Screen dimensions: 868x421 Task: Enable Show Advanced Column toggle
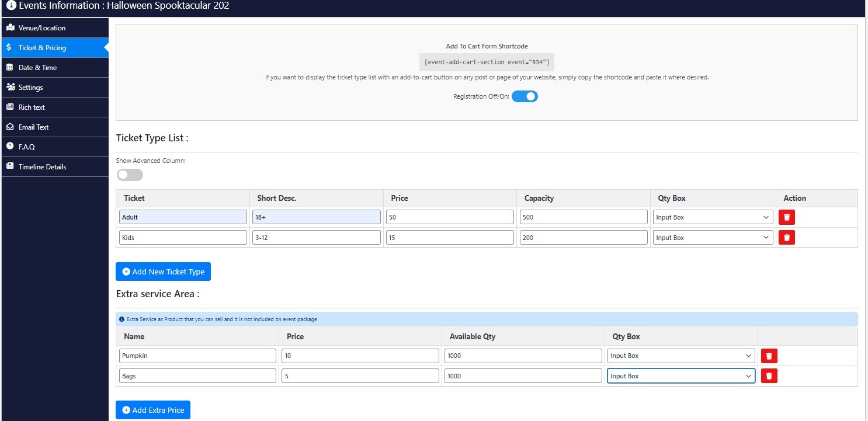(130, 175)
